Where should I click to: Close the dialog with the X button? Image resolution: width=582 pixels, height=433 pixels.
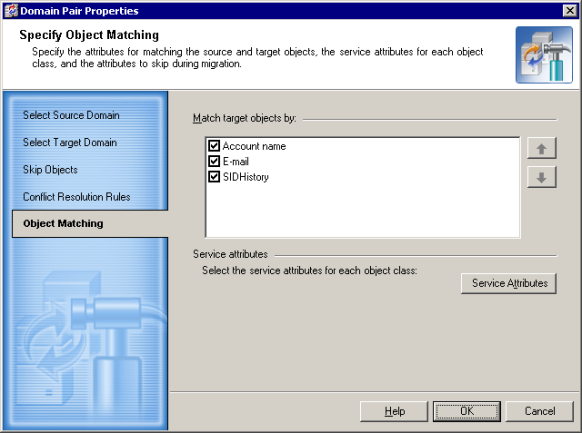(569, 11)
